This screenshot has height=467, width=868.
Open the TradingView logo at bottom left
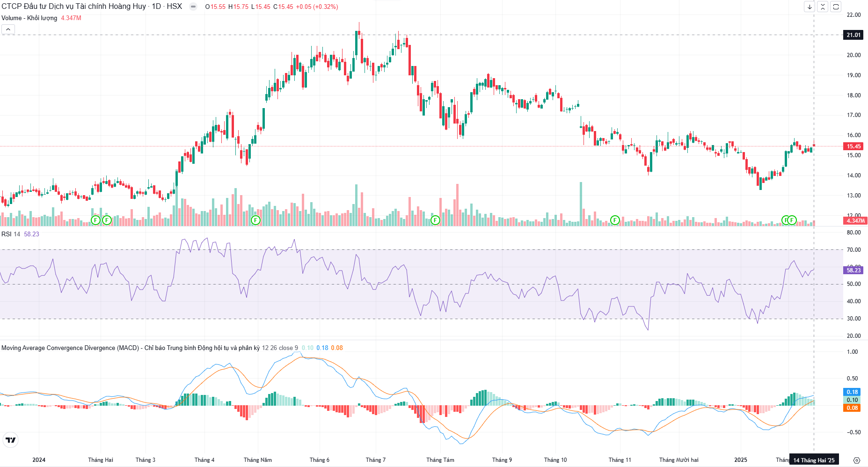10,440
